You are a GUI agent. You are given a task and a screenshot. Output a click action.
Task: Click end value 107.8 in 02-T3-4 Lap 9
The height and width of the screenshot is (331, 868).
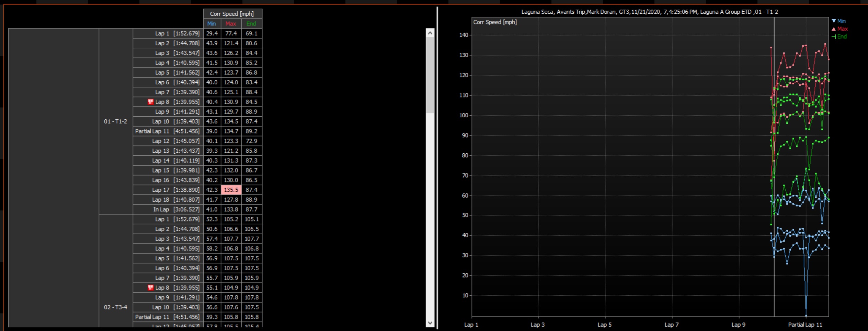(x=252, y=297)
